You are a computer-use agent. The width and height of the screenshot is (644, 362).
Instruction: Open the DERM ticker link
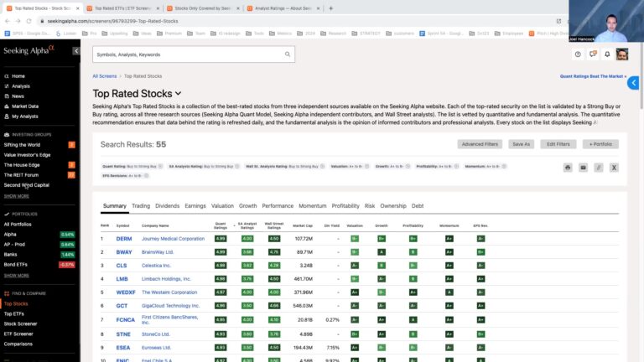point(124,239)
